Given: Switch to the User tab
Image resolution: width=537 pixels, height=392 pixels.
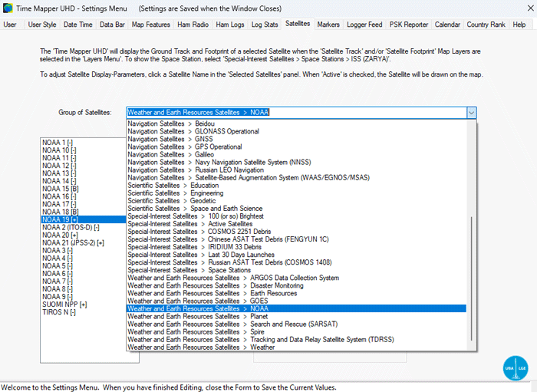Looking at the screenshot, I should point(10,25).
